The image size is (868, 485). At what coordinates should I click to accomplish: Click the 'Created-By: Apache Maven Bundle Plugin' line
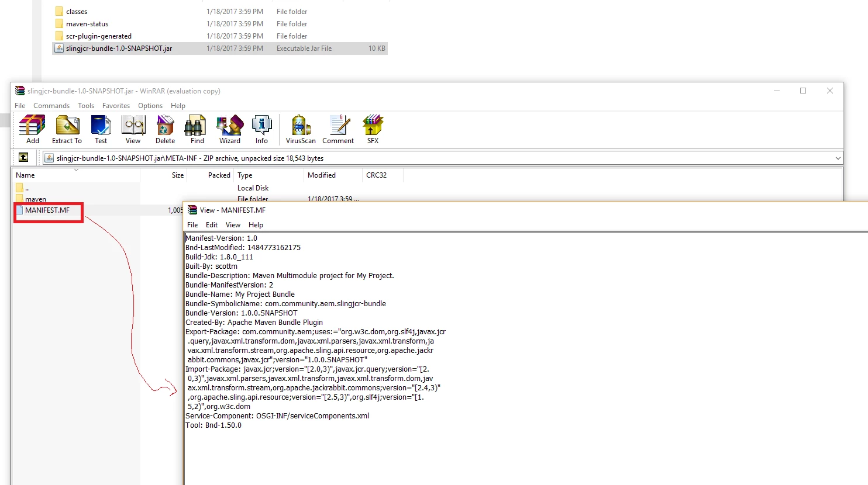tap(254, 323)
